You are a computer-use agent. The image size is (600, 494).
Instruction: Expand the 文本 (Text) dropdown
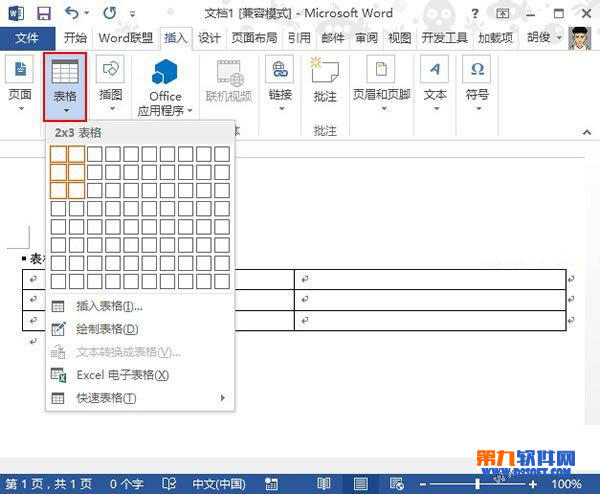tap(435, 81)
